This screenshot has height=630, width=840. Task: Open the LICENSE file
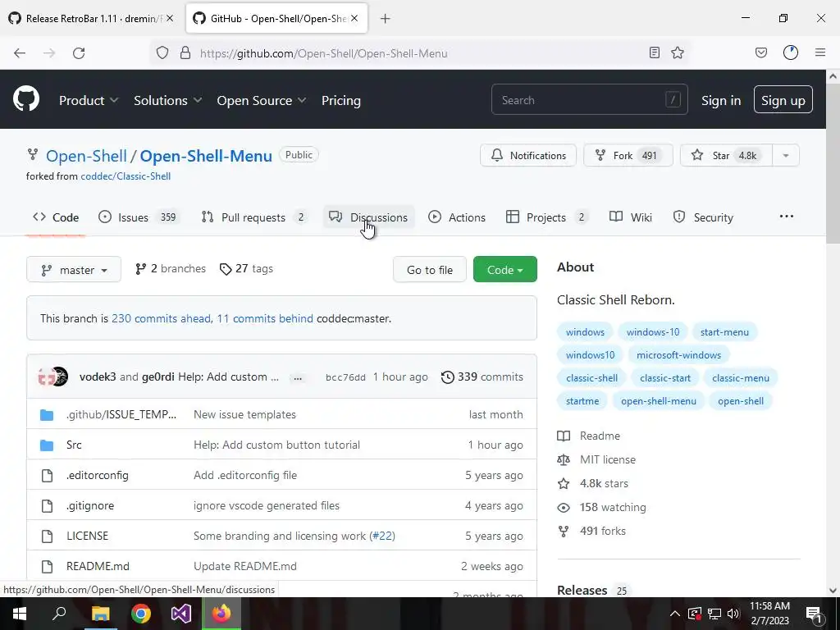point(87,536)
